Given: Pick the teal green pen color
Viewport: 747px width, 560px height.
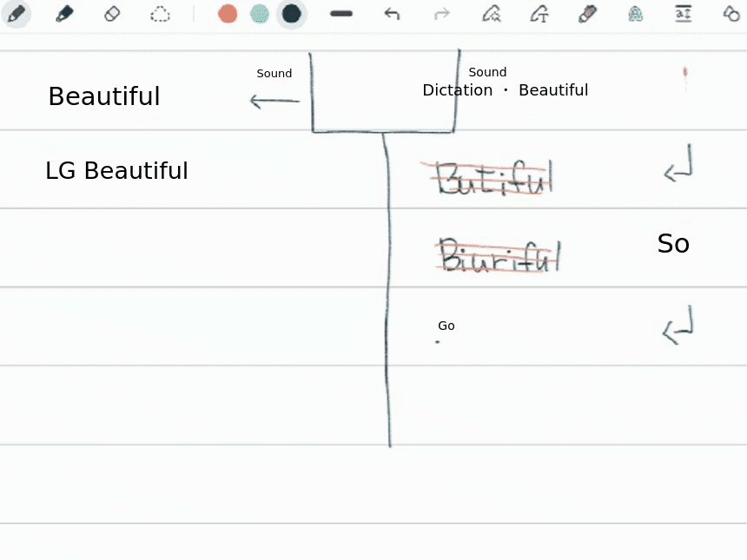Looking at the screenshot, I should [260, 14].
